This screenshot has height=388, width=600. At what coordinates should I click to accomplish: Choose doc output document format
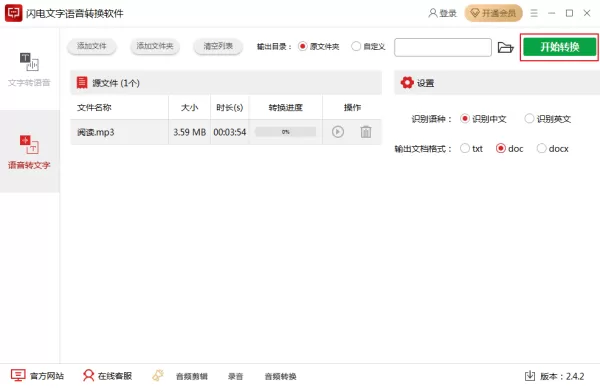coord(509,148)
